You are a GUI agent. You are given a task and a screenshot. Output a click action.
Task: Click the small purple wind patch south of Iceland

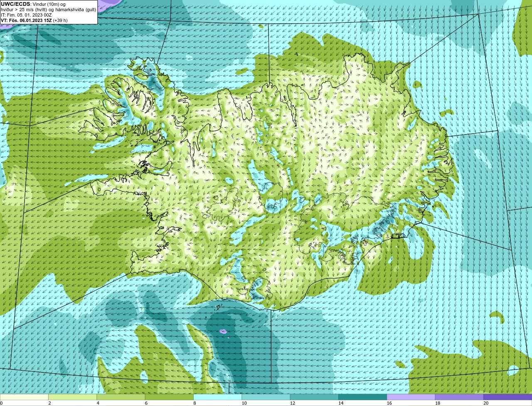223,331
